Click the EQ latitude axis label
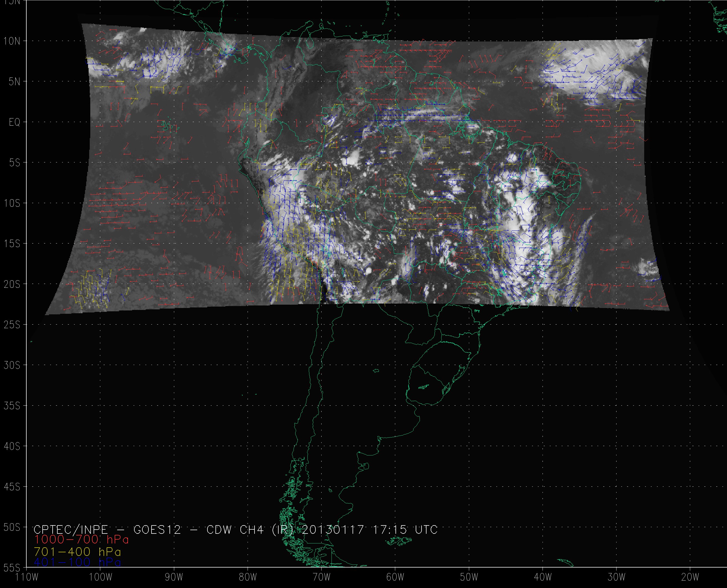The width and height of the screenshot is (727, 588). click(15, 122)
